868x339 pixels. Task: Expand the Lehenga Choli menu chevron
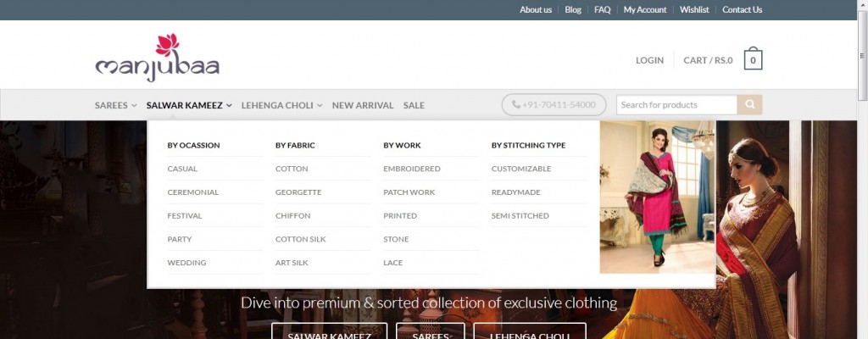click(x=320, y=105)
